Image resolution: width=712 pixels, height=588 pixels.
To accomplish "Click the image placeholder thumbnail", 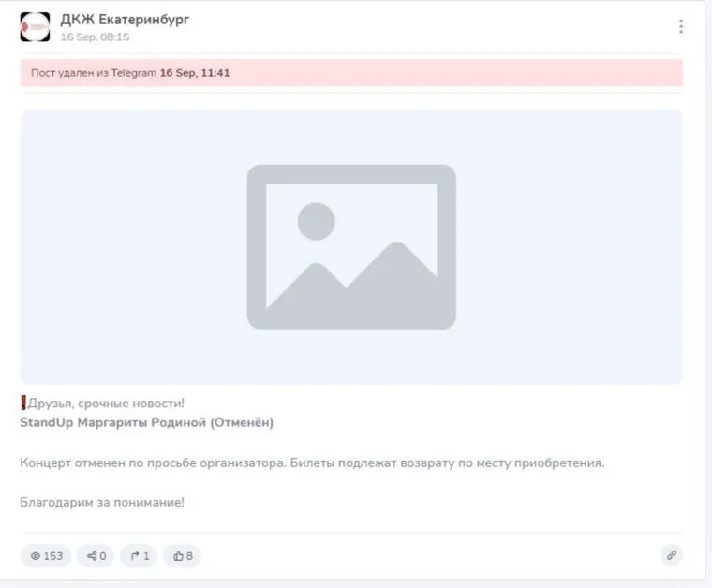I will point(351,247).
